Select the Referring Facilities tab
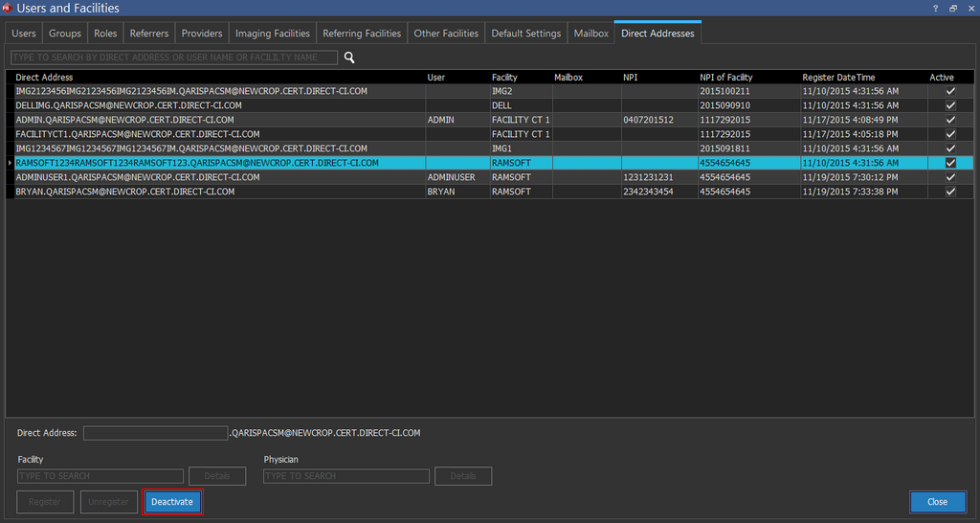 [x=362, y=34]
